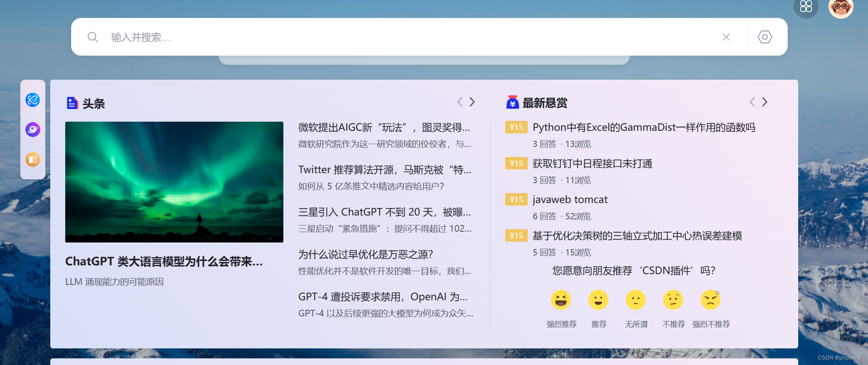Click the purple orbit sidebar icon
Screen dimensions: 868x365
(33, 130)
